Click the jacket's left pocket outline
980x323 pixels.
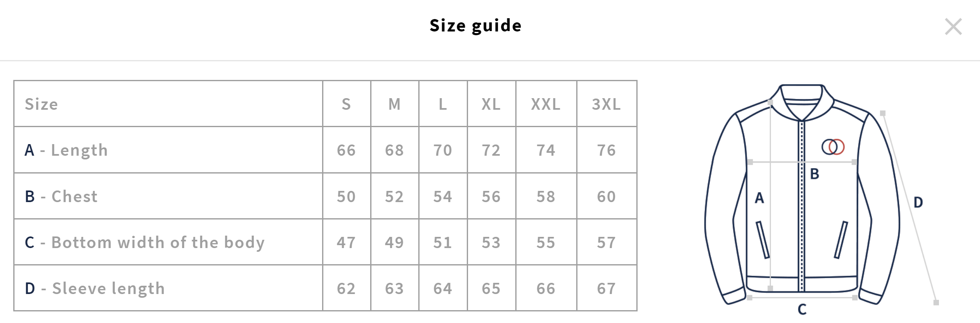762,240
